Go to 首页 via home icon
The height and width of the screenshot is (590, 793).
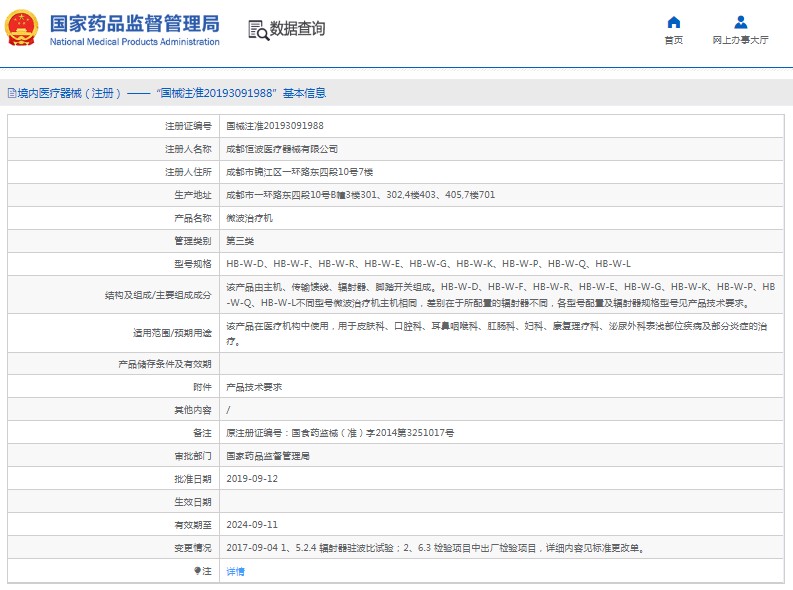(x=674, y=22)
